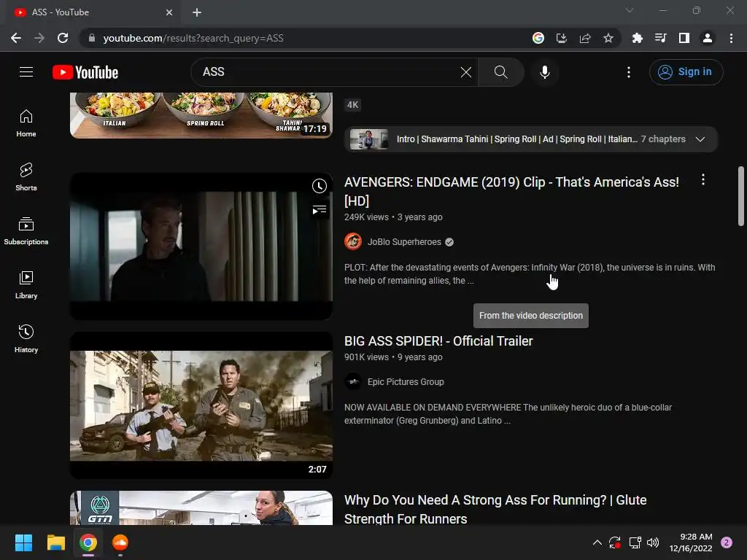Image resolution: width=747 pixels, height=560 pixels.
Task: Open the Chrome profile icon
Action: pyautogui.click(x=708, y=38)
